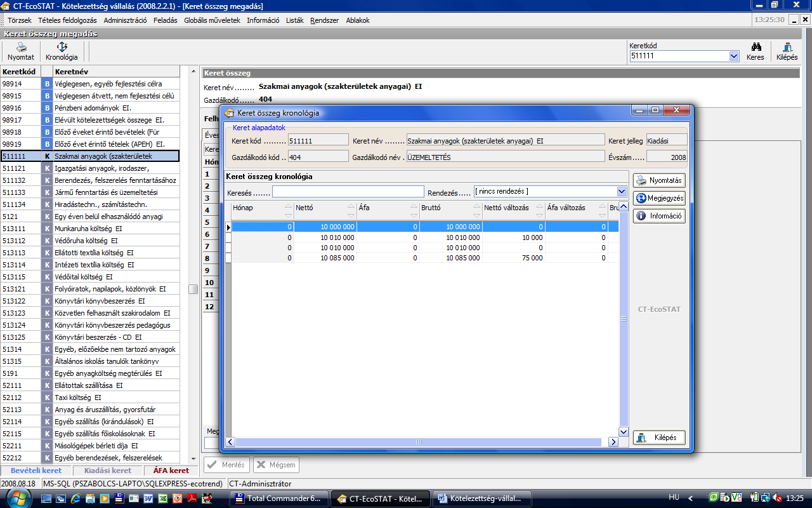The width and height of the screenshot is (812, 508).
Task: Open the Adminisztráció menu
Action: point(125,20)
